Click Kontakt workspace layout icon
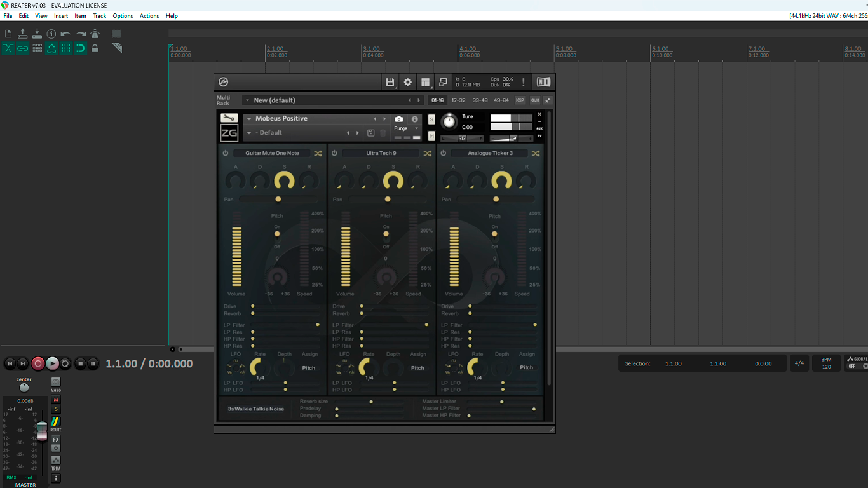 (426, 82)
